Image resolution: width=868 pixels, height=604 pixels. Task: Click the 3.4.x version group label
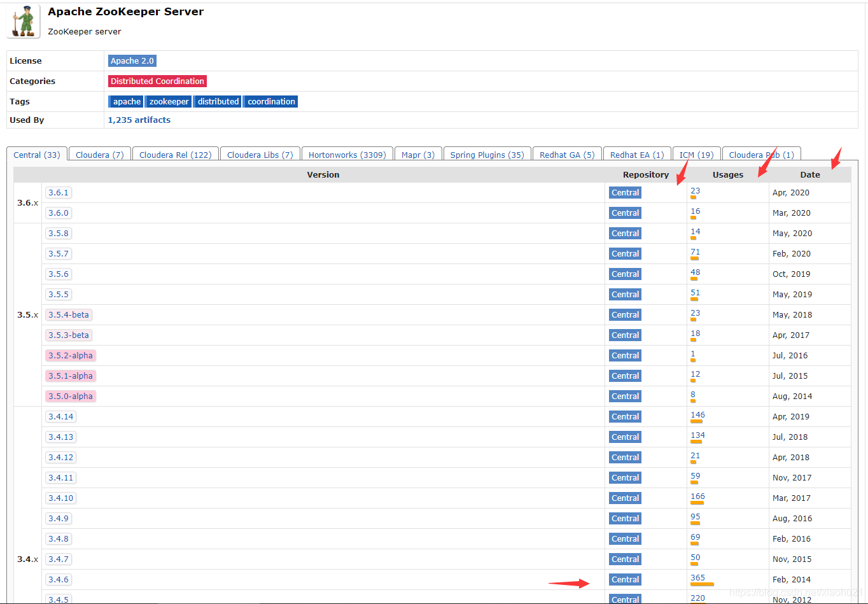[27, 559]
